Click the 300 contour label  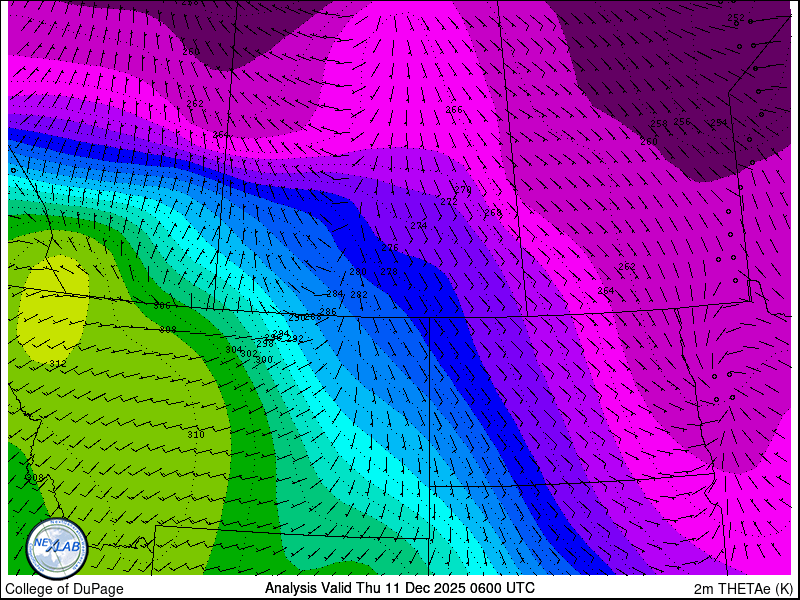(x=264, y=360)
